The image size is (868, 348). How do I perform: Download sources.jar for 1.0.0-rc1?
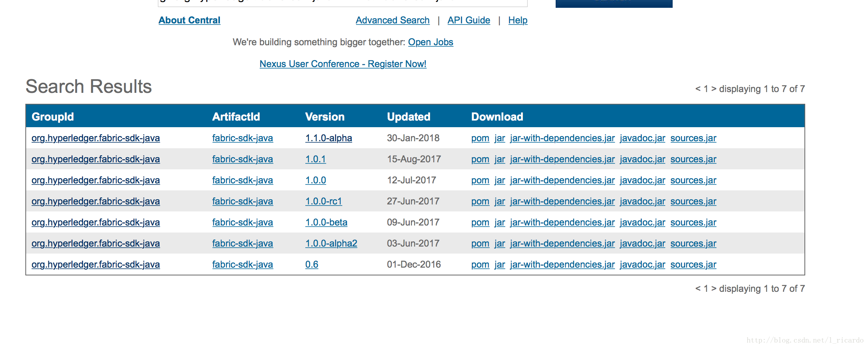(693, 201)
